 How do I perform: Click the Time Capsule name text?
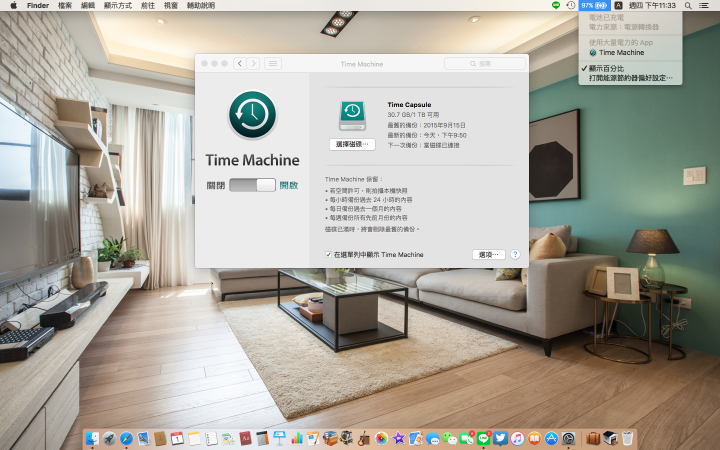tap(409, 105)
